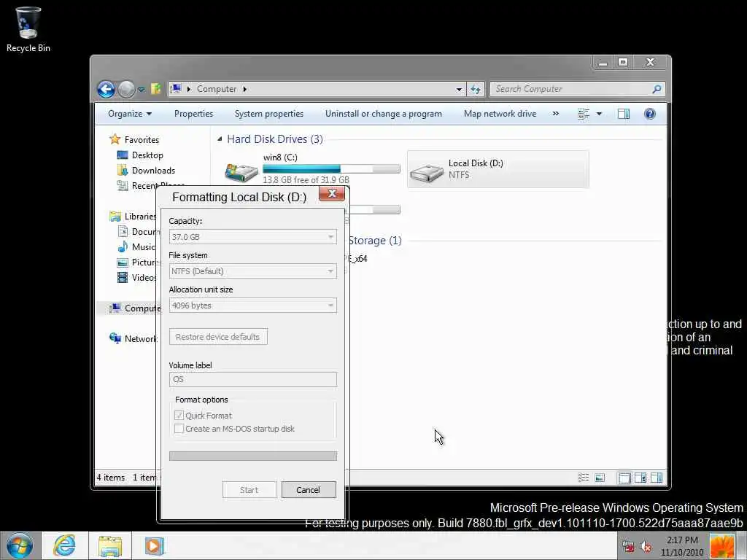Open Windows Explorer taskbar icon

tap(110, 546)
